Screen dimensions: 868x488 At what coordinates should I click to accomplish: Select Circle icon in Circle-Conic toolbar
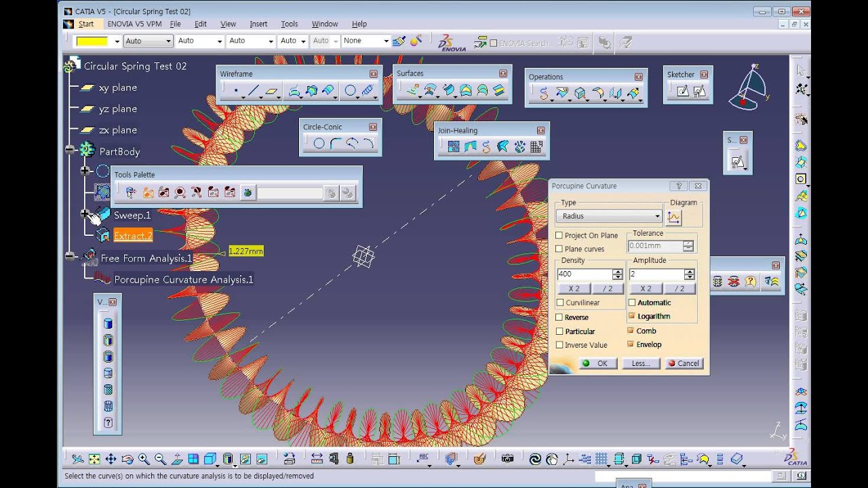[x=319, y=143]
